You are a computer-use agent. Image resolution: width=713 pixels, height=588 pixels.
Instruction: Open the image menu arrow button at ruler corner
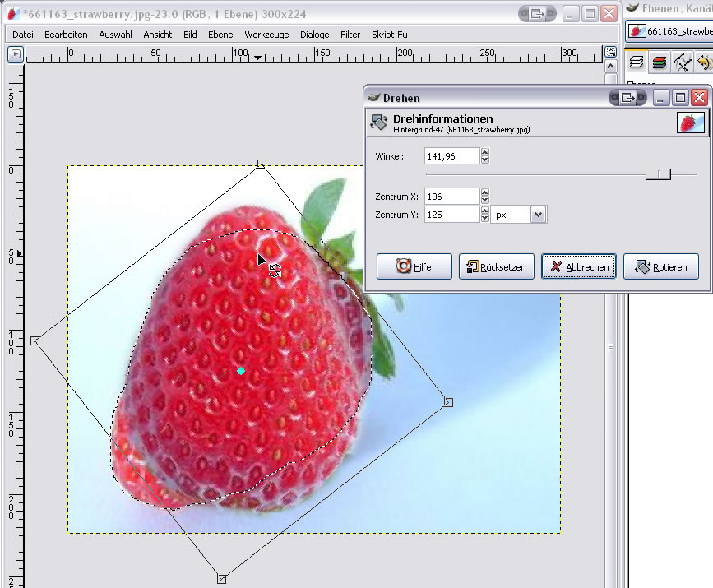pyautogui.click(x=15, y=54)
